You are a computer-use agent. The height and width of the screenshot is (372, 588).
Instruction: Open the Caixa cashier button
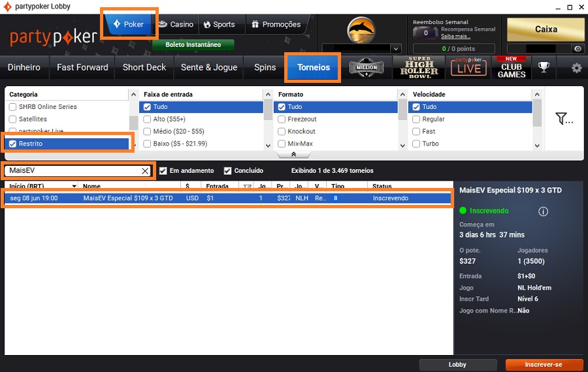(546, 29)
